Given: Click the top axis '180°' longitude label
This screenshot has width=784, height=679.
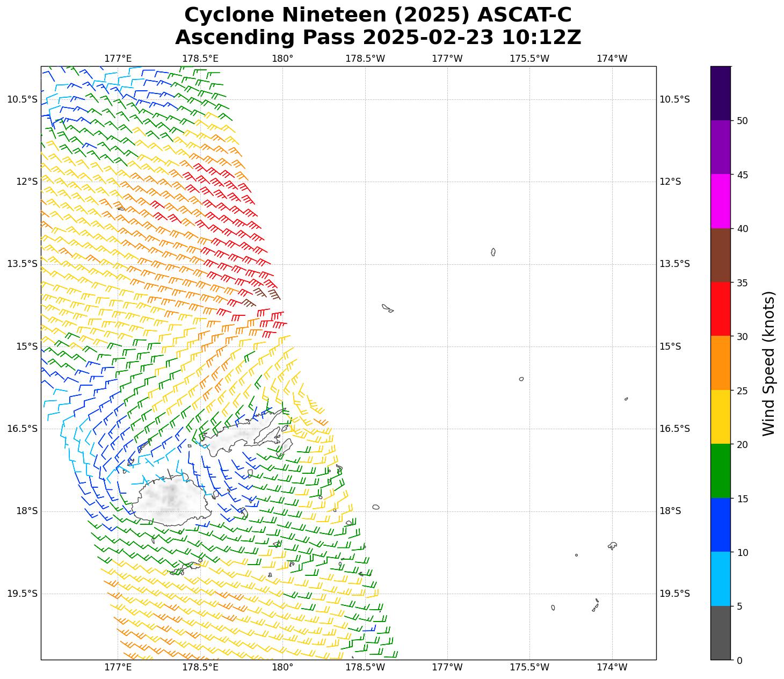Looking at the screenshot, I should click(x=282, y=59).
